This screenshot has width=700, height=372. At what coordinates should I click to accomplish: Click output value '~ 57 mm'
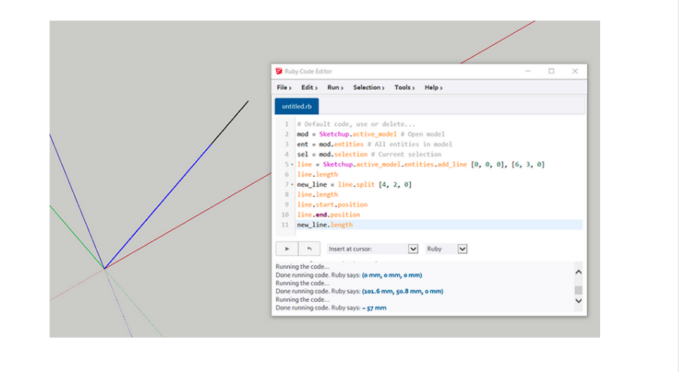pyautogui.click(x=375, y=308)
